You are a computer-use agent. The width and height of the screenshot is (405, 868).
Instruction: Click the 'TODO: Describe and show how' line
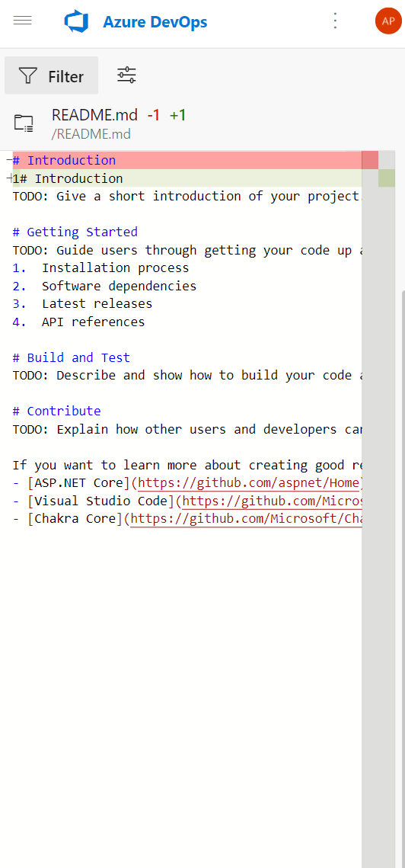[187, 376]
